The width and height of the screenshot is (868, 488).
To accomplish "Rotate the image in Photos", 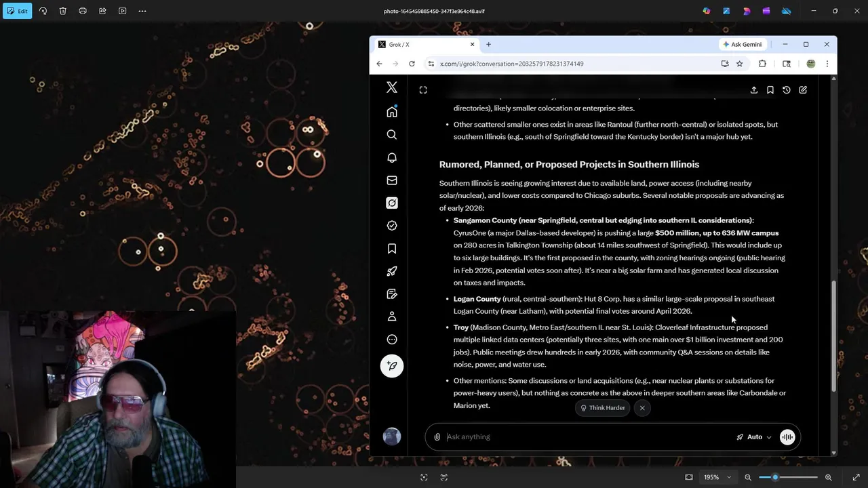I will [x=43, y=11].
